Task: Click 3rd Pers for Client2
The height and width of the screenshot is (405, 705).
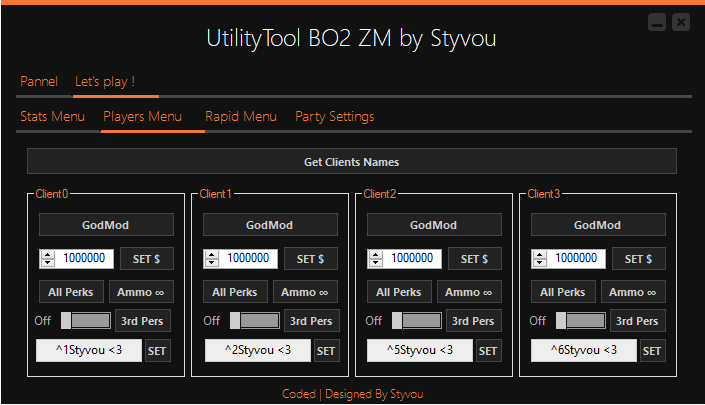Action: tap(473, 320)
